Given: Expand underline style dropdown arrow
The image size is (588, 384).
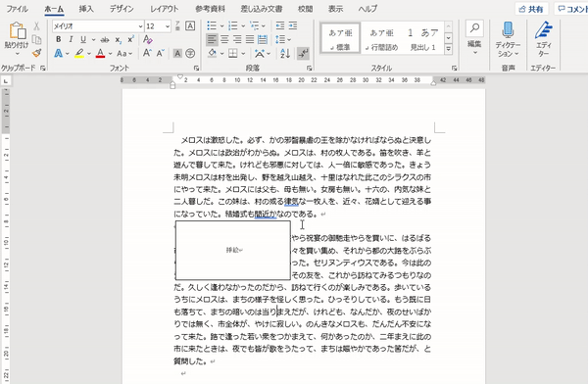Looking at the screenshot, I should coord(93,39).
